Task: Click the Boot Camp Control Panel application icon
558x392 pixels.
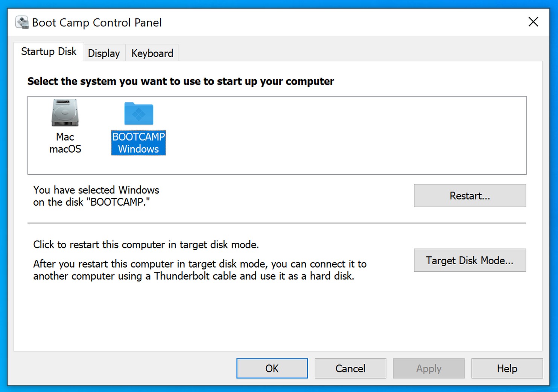Action: [21, 22]
